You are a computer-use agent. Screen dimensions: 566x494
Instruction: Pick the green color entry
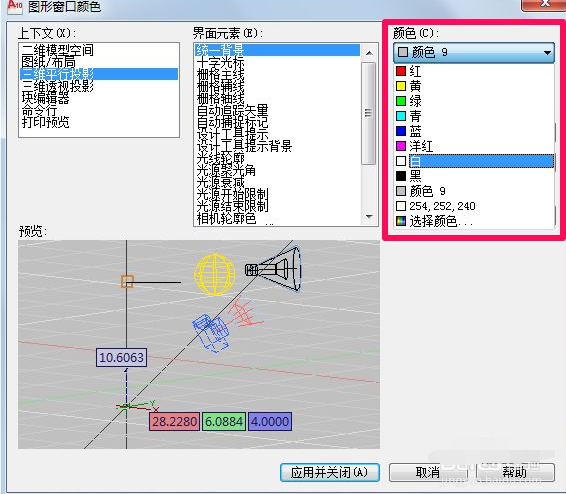pyautogui.click(x=474, y=101)
